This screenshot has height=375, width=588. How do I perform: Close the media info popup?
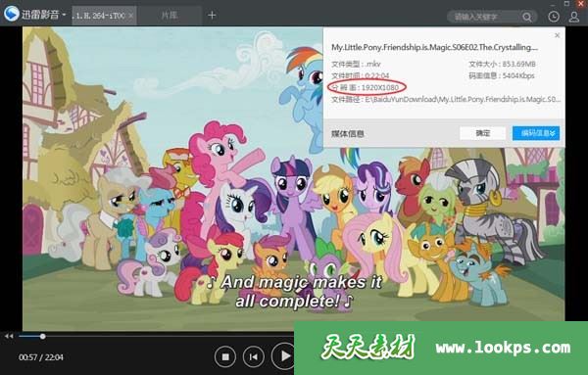click(558, 35)
